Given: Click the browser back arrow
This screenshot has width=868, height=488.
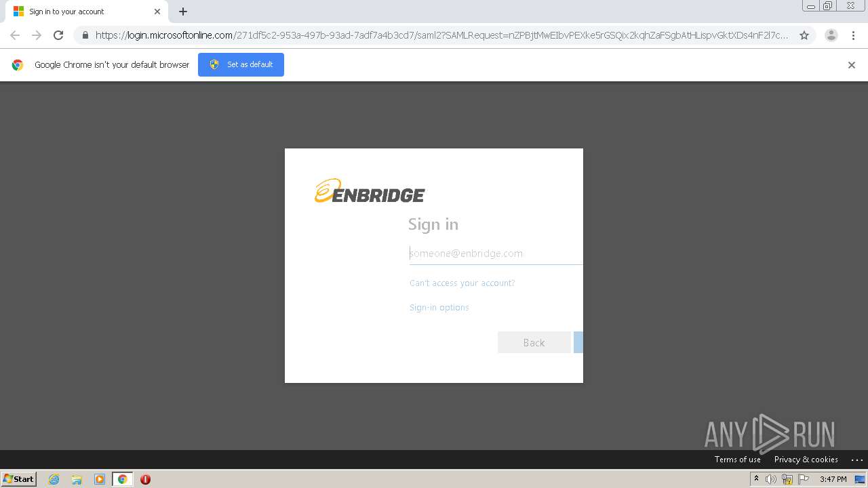Looking at the screenshot, I should point(15,35).
